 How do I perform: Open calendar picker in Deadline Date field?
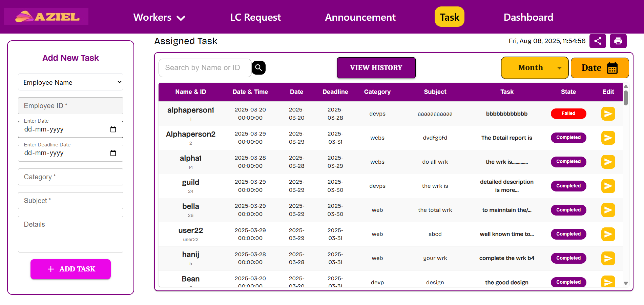pyautogui.click(x=113, y=153)
